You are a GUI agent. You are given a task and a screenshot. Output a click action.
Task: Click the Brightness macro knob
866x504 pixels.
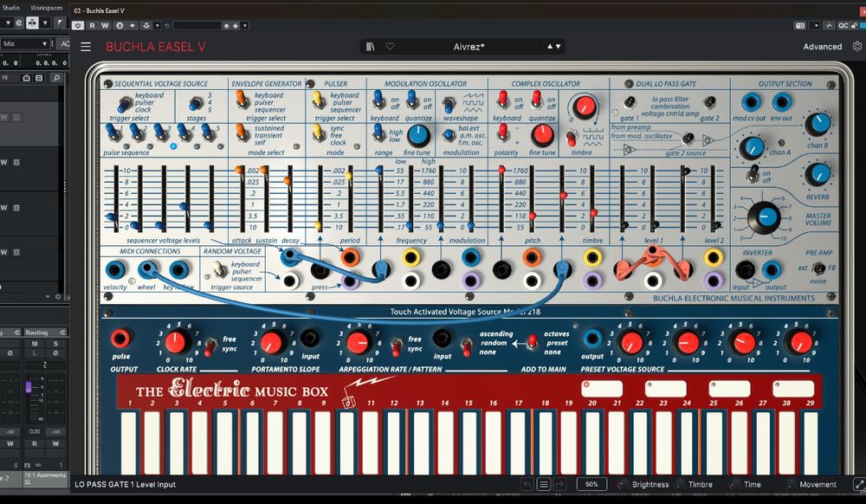[x=623, y=484]
